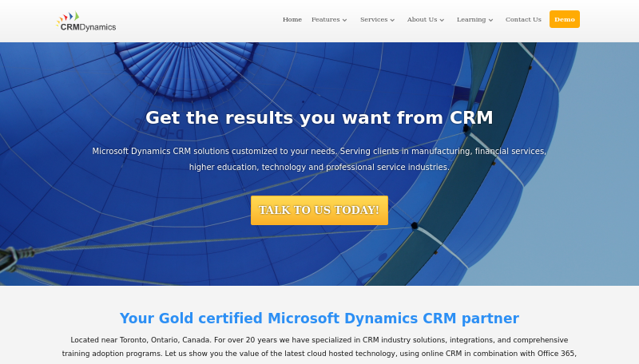Expand the Learning dropdown chevron
This screenshot has width=639, height=364.
pos(490,20)
